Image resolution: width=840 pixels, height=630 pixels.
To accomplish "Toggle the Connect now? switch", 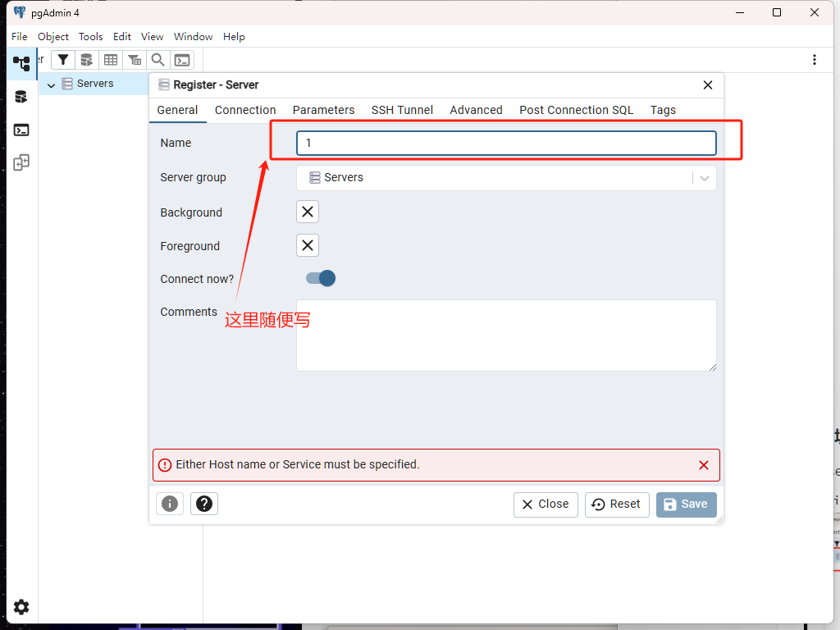I will click(321, 278).
